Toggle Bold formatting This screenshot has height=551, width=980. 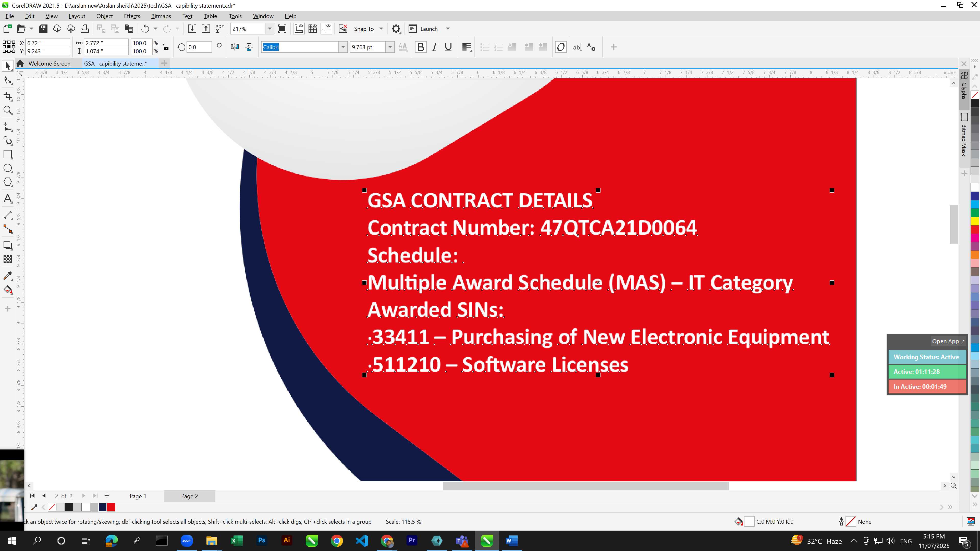[420, 47]
